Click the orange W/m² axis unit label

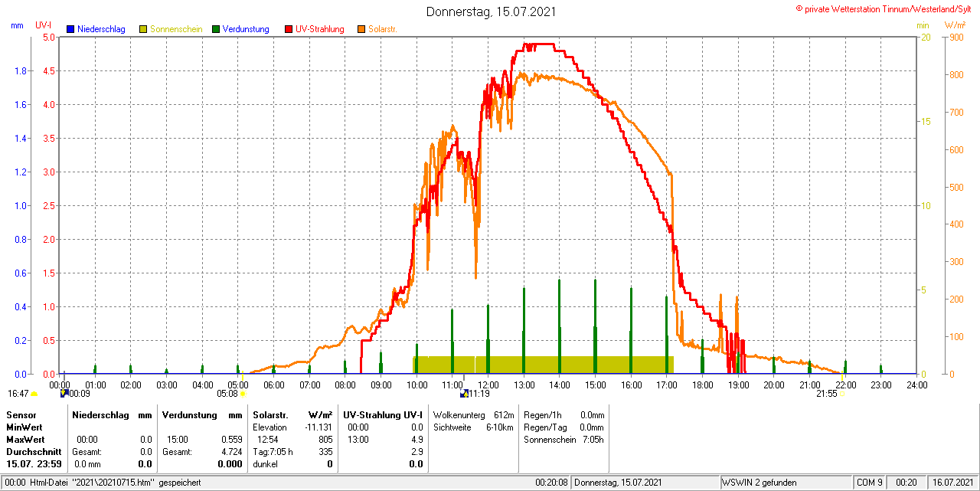955,25
